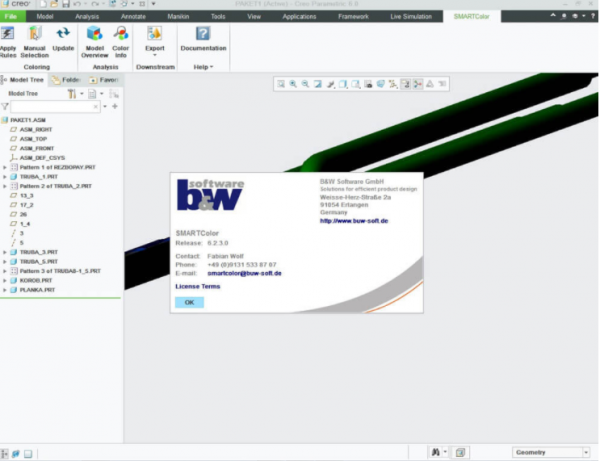Click the Model Tree settings tool icon
600x461 pixels.
(x=72, y=94)
